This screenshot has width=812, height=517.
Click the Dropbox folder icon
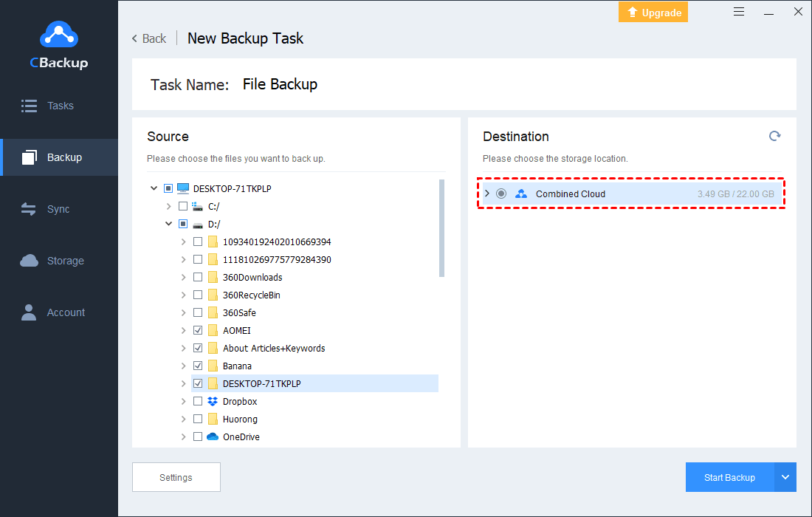coord(213,402)
